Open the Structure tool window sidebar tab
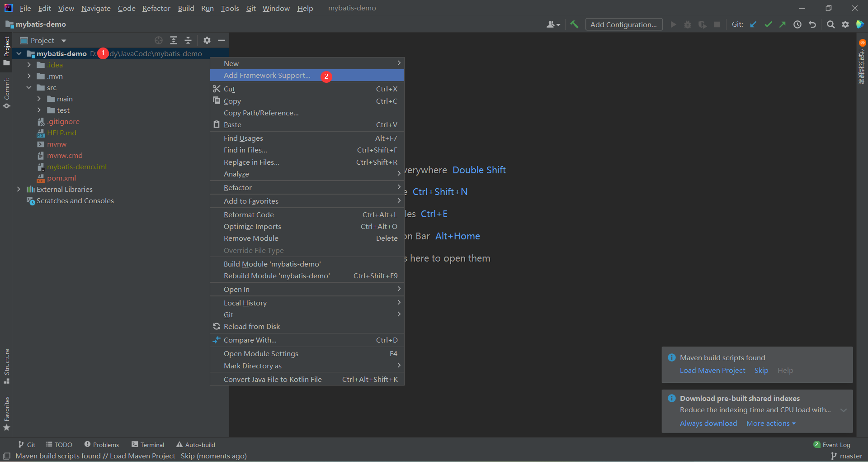This screenshot has height=462, width=868. (x=6, y=366)
